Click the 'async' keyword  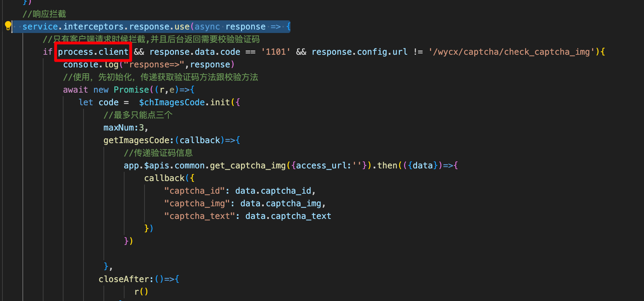[207, 27]
